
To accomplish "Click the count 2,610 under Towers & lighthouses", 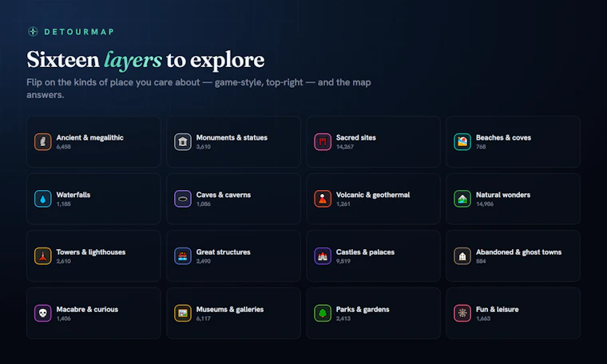I will [x=63, y=262].
